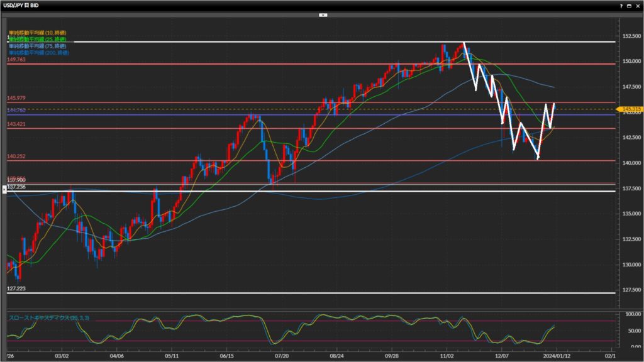The width and height of the screenshot is (644, 362).
Task: Select the 145.979 resistance line label
Action: coord(16,98)
